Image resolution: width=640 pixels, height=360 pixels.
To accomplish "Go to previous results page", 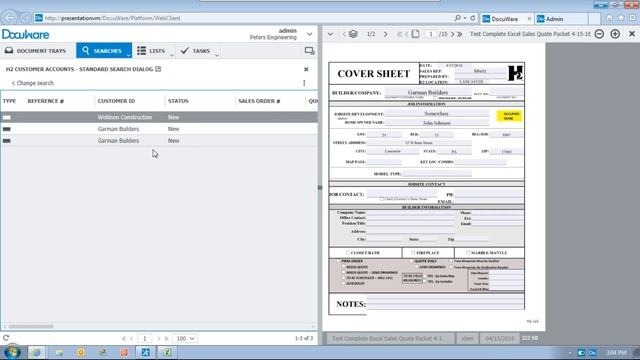I will coord(131,338).
